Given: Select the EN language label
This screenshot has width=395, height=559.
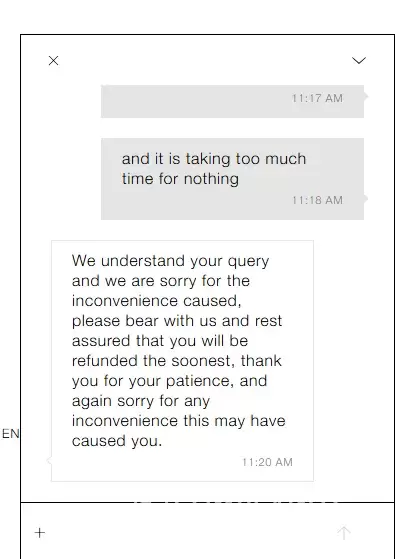Looking at the screenshot, I should click(10, 434).
